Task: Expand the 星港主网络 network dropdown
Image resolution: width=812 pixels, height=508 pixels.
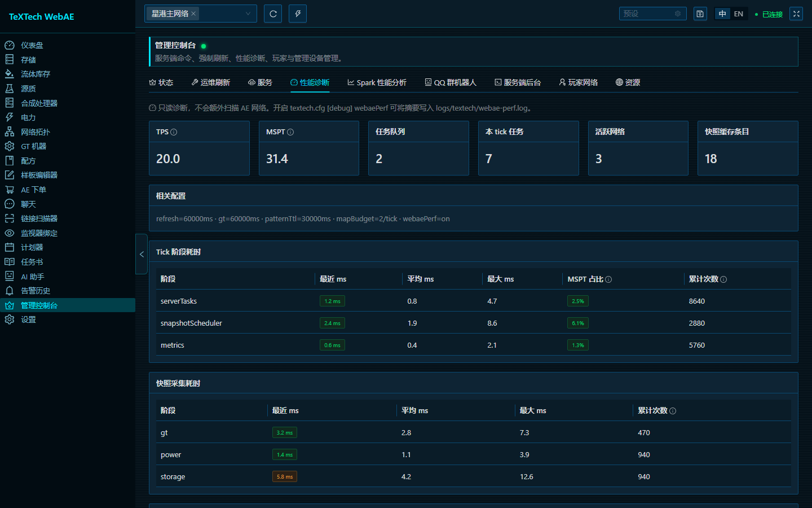Action: [x=248, y=14]
